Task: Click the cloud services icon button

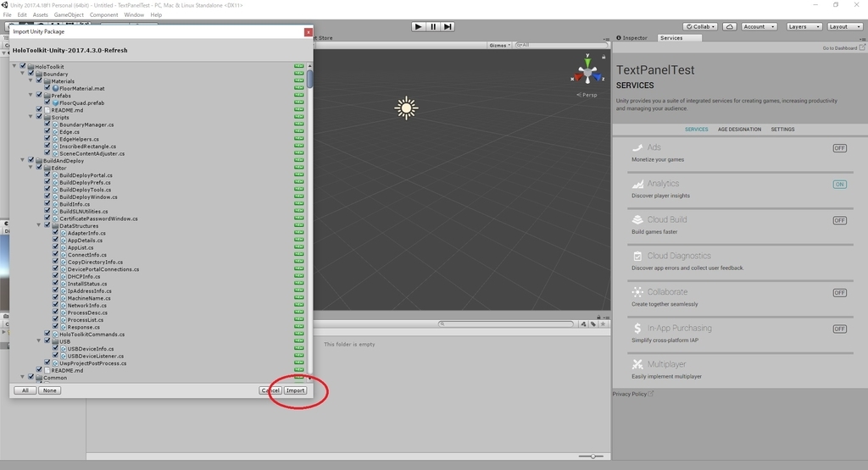Action: click(730, 26)
